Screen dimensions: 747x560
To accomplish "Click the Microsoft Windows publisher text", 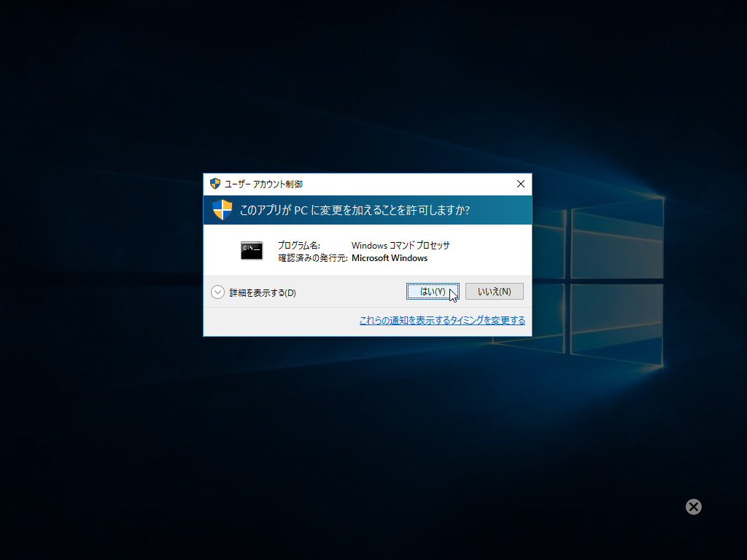I will [x=390, y=258].
